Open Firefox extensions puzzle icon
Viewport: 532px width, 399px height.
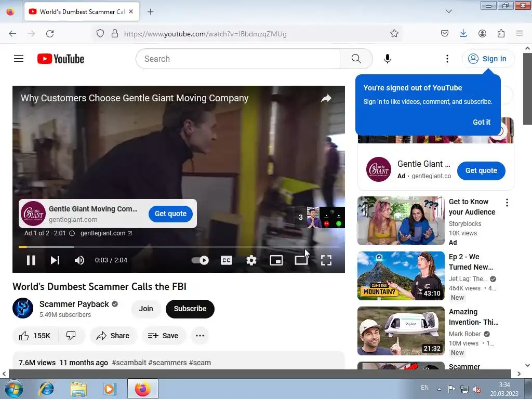[x=501, y=34]
